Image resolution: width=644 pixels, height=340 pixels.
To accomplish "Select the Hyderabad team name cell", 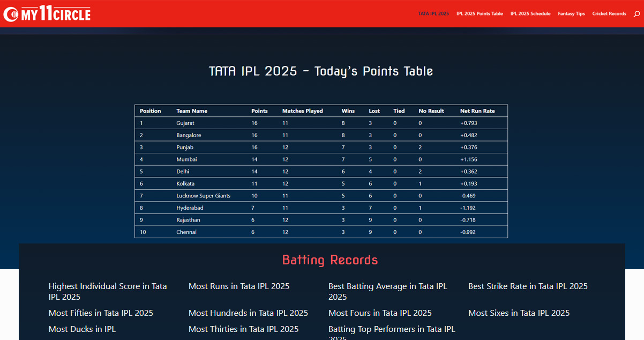I will (190, 208).
